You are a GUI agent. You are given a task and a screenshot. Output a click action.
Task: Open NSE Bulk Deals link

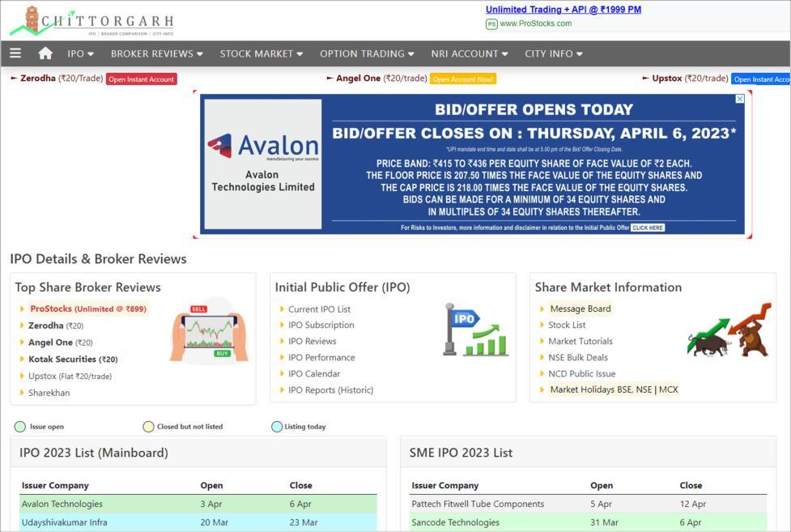click(578, 357)
